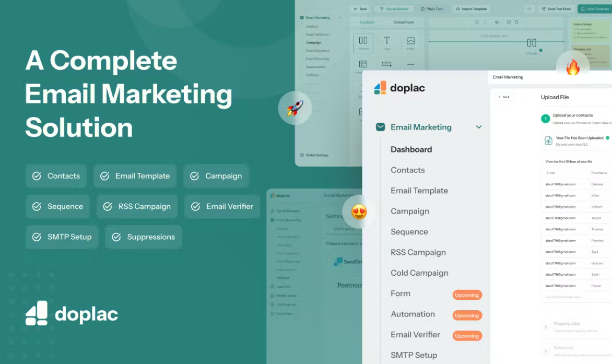Click the uploaded spreadsheet file icon
612x364 pixels.
pyautogui.click(x=548, y=141)
